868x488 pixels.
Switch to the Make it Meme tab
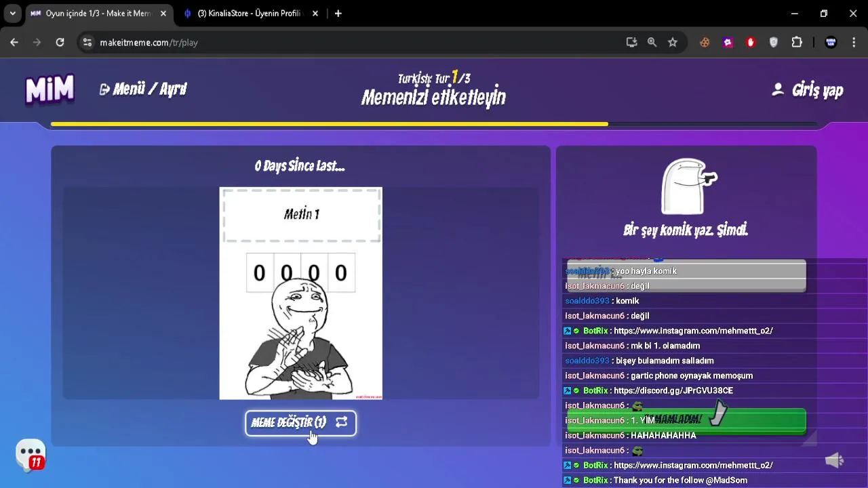[x=98, y=14]
